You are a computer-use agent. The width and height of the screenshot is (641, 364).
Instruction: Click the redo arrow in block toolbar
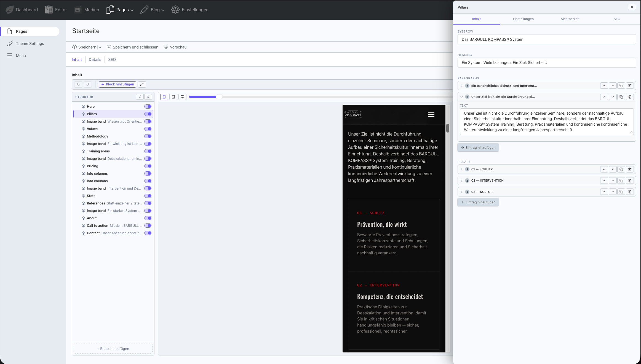(88, 85)
